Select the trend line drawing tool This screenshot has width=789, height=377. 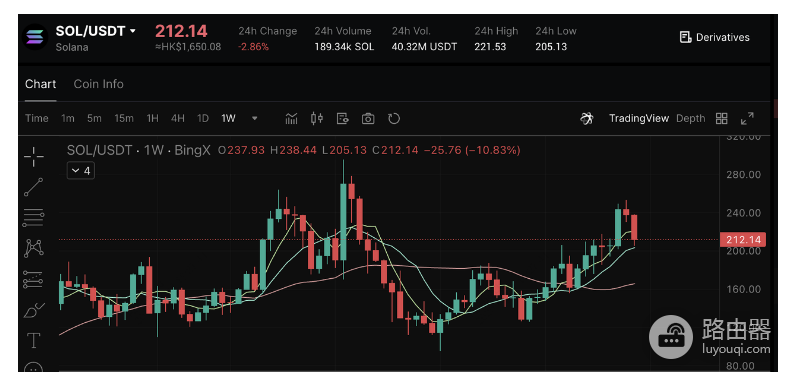click(x=34, y=187)
